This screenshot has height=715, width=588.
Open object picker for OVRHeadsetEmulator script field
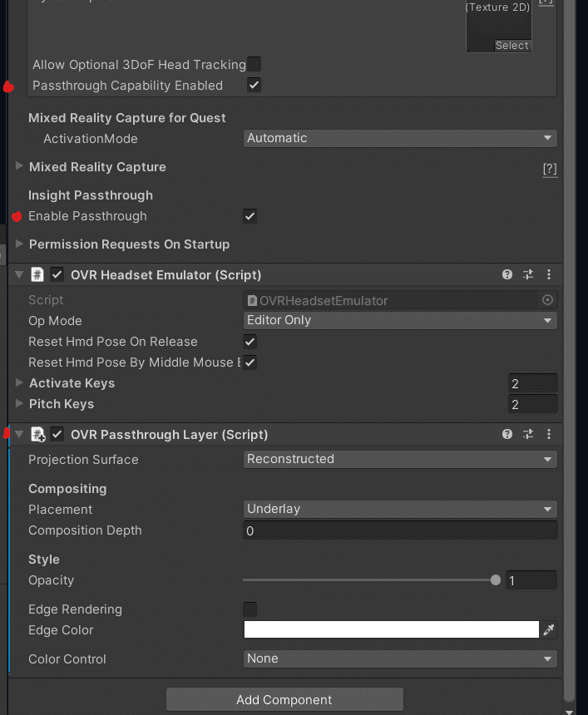[x=547, y=300]
